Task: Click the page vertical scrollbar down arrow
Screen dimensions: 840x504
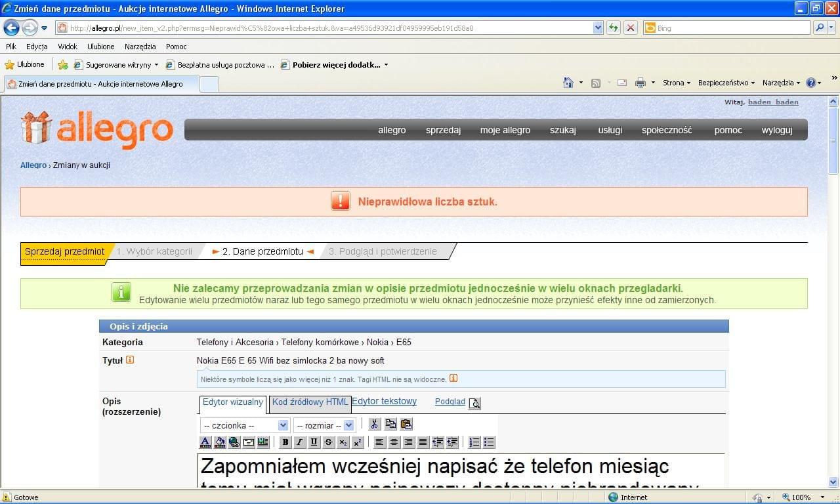Action: click(833, 482)
